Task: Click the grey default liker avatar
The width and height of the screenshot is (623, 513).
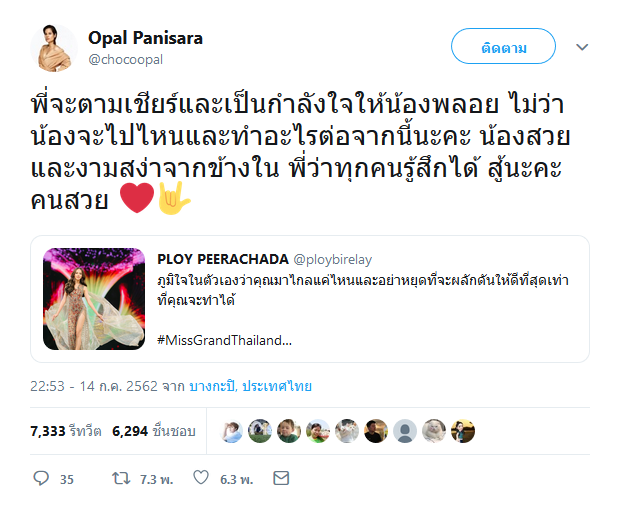Action: pyautogui.click(x=405, y=431)
